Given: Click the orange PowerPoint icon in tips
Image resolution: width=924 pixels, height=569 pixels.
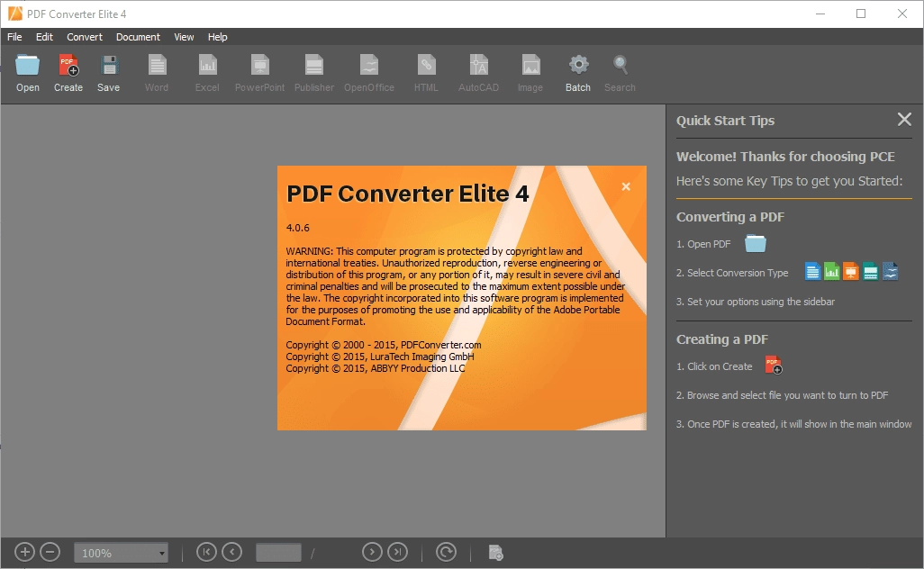Looking at the screenshot, I should click(x=851, y=272).
